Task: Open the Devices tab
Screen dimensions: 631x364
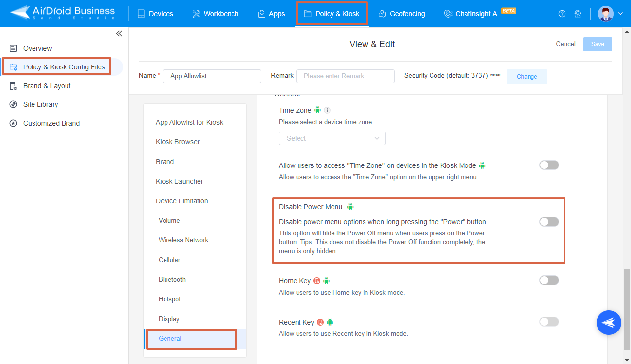Action: (155, 14)
